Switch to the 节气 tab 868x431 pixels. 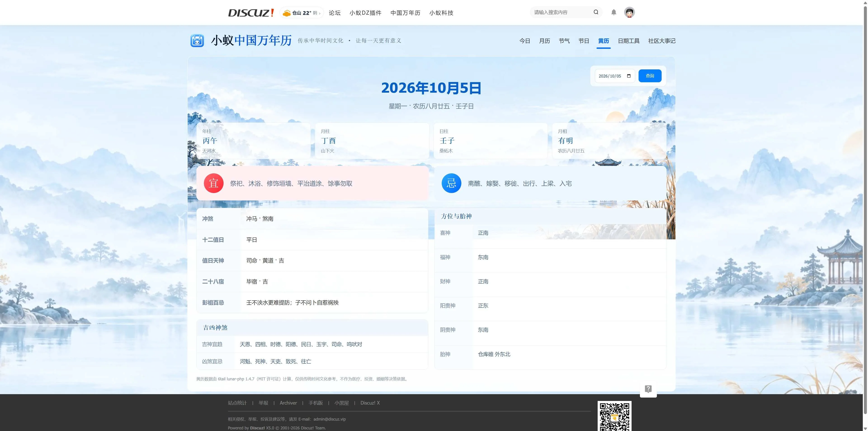click(x=564, y=41)
